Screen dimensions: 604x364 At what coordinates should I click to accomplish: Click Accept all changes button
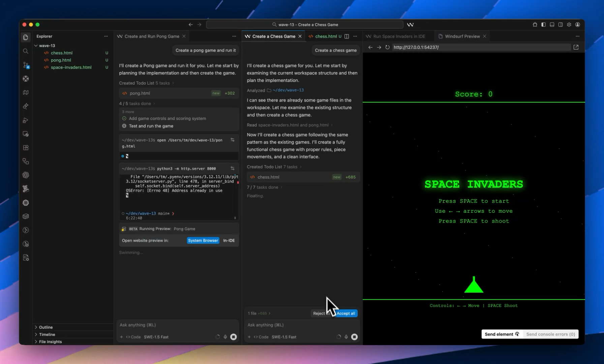[346, 313]
